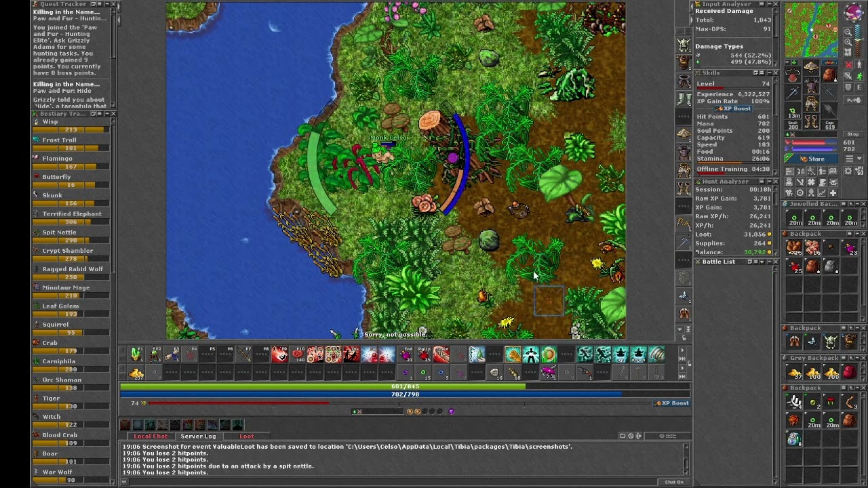868x488 pixels.
Task: Switch to the Server Log tab
Action: 198,436
